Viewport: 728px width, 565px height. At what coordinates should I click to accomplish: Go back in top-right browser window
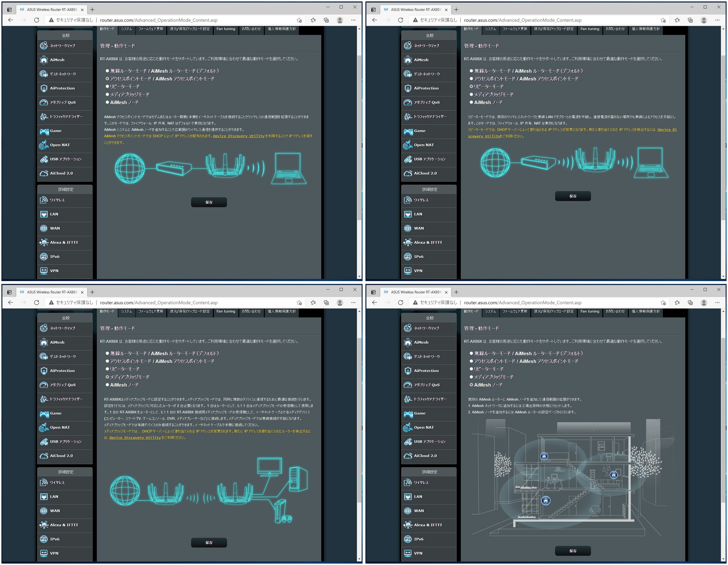[375, 20]
